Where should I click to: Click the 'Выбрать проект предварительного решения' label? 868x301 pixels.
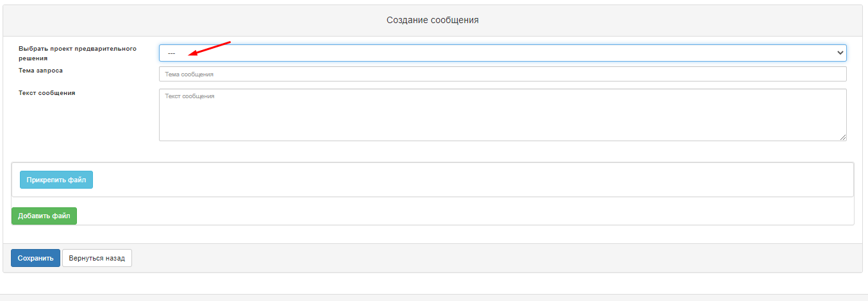point(78,53)
